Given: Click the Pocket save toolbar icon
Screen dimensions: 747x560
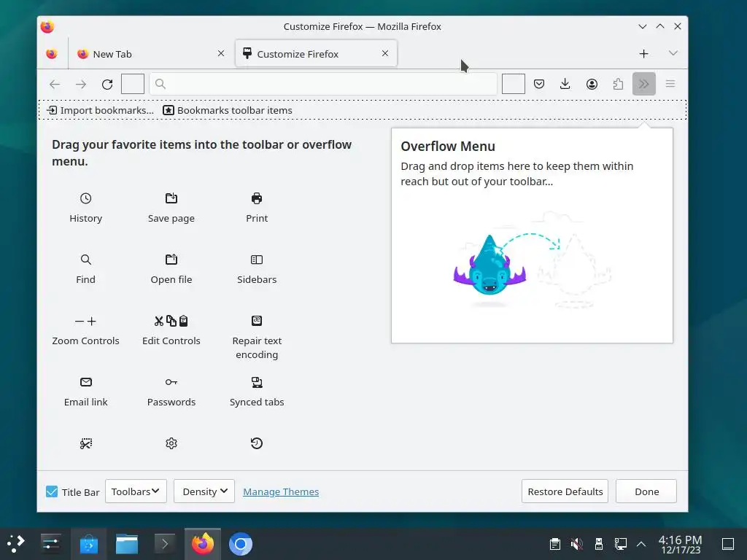Looking at the screenshot, I should [539, 85].
